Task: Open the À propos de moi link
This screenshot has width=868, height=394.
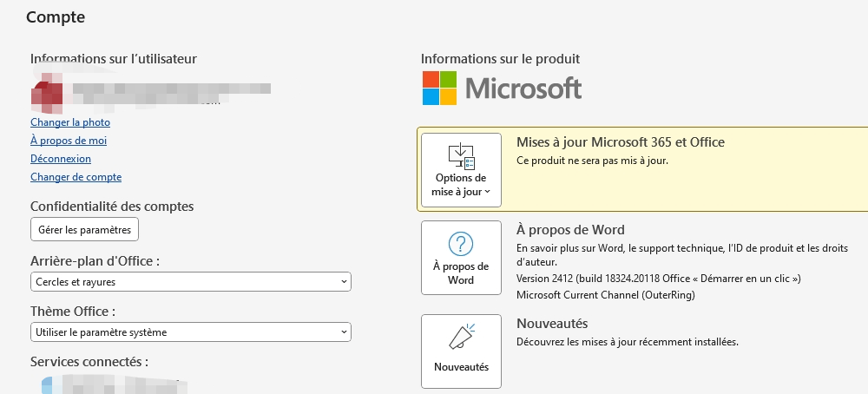Action: (x=69, y=141)
